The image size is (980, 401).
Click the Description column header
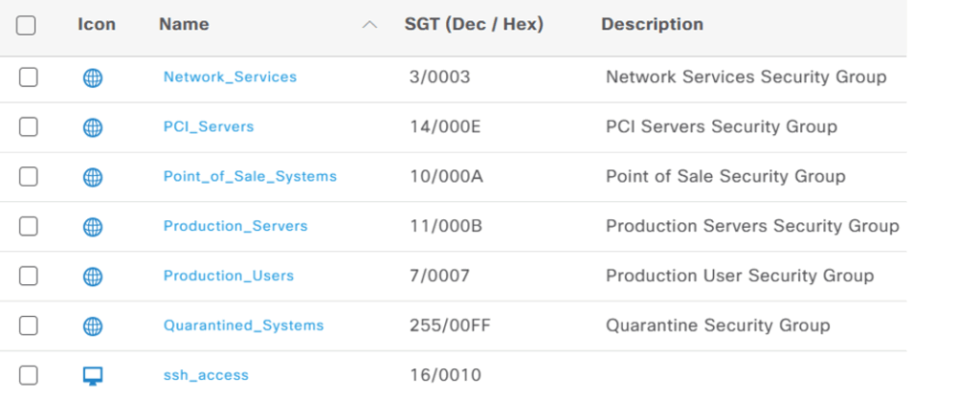pyautogui.click(x=652, y=24)
